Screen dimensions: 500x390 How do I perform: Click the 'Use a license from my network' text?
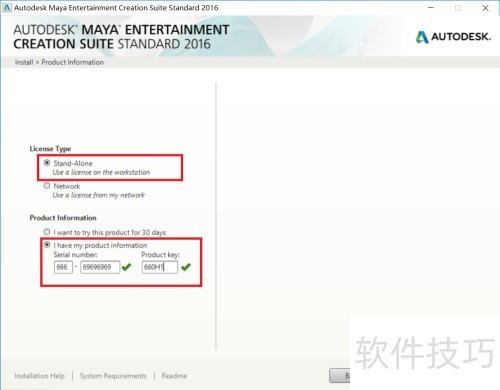coord(99,195)
